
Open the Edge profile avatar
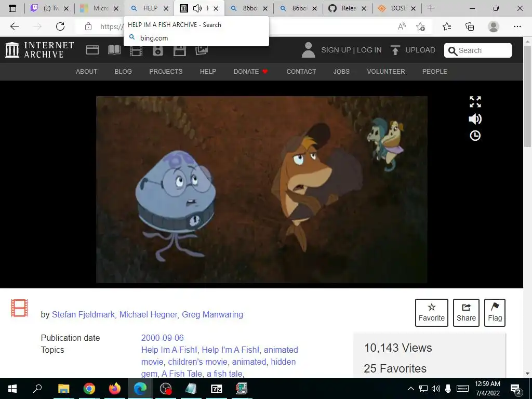[x=494, y=26]
